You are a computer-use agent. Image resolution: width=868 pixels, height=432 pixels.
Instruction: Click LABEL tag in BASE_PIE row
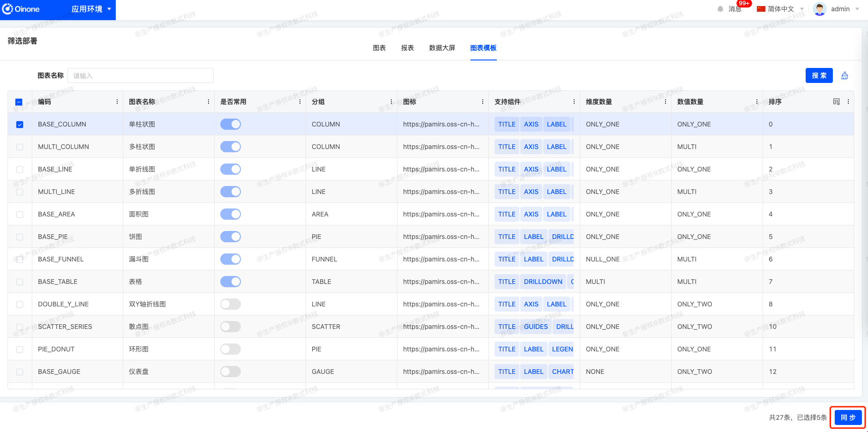pos(533,237)
